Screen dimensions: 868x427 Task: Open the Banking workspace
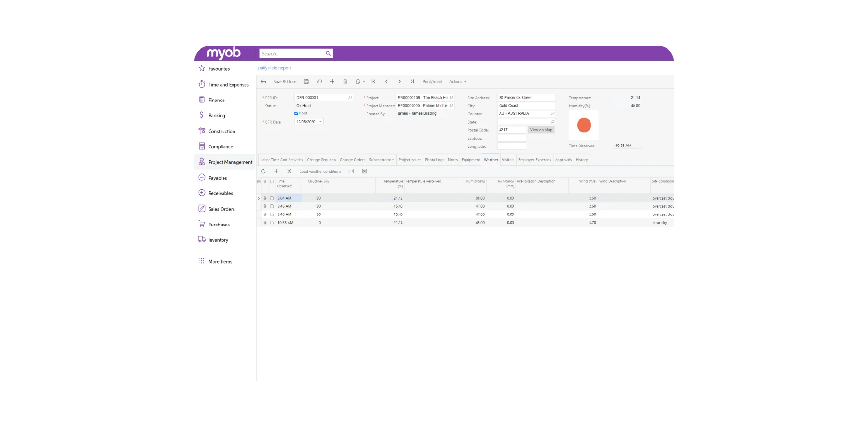(211, 115)
